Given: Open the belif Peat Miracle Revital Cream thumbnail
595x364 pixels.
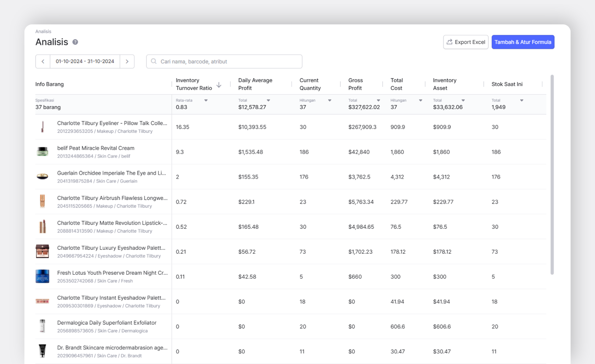Looking at the screenshot, I should pyautogui.click(x=42, y=152).
